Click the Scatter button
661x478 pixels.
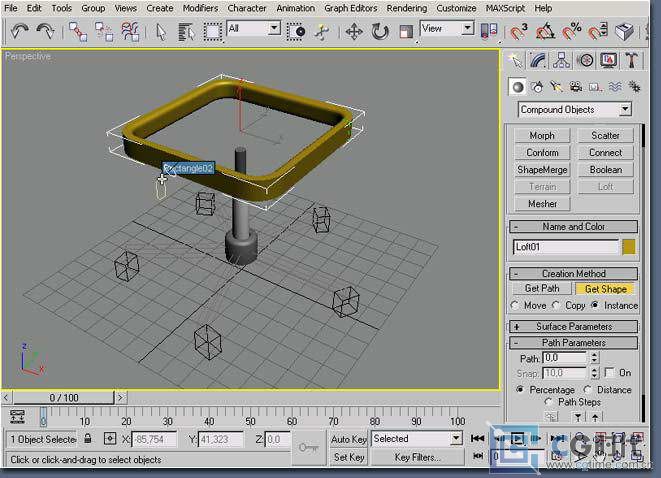pos(605,135)
